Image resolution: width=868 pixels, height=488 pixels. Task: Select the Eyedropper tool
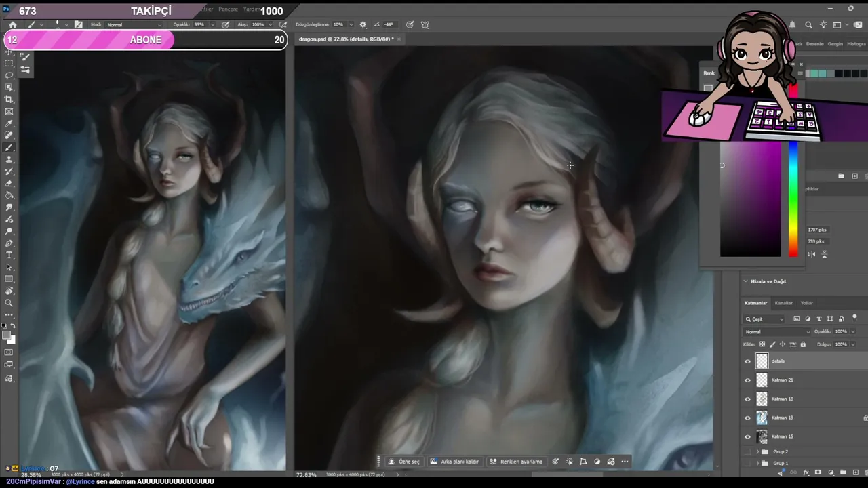(9, 124)
